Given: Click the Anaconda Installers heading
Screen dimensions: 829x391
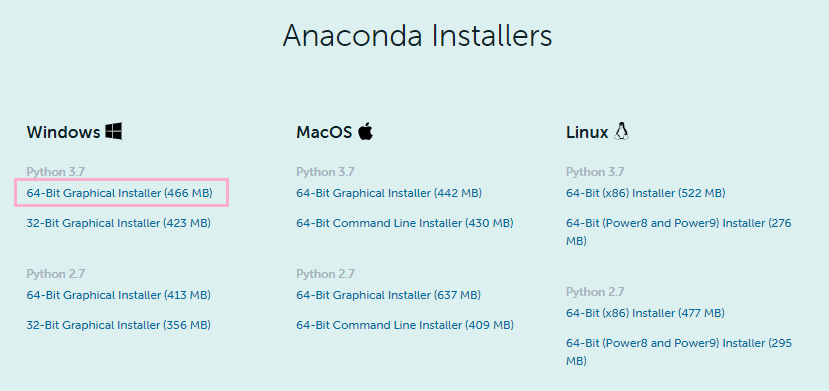Looking at the screenshot, I should [417, 36].
